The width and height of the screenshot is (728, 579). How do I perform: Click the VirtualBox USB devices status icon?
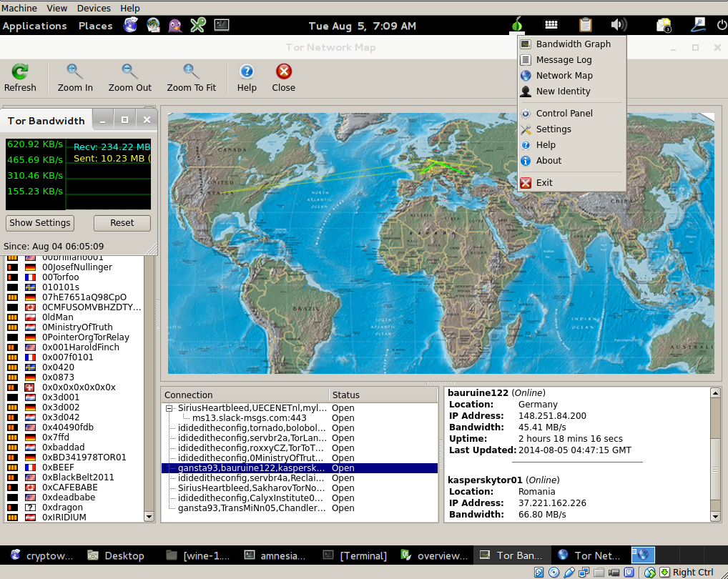click(x=569, y=572)
